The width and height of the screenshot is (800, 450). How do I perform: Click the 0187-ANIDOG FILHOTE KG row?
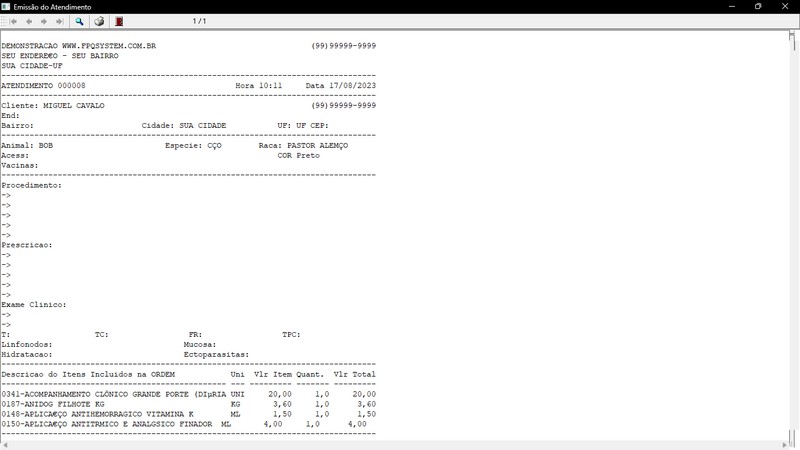[x=188, y=404]
